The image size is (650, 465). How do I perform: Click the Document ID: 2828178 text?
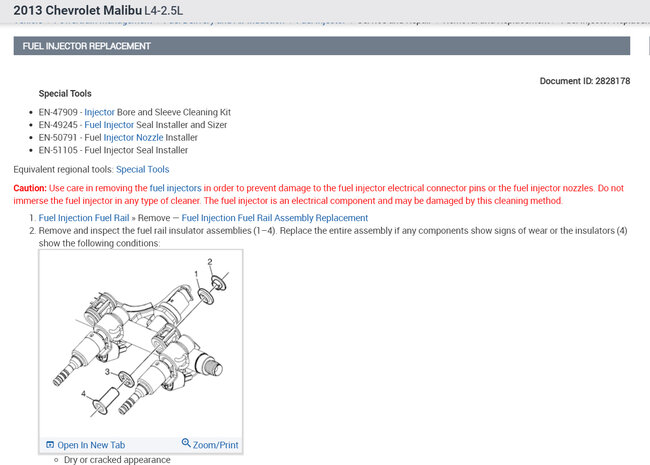click(585, 81)
